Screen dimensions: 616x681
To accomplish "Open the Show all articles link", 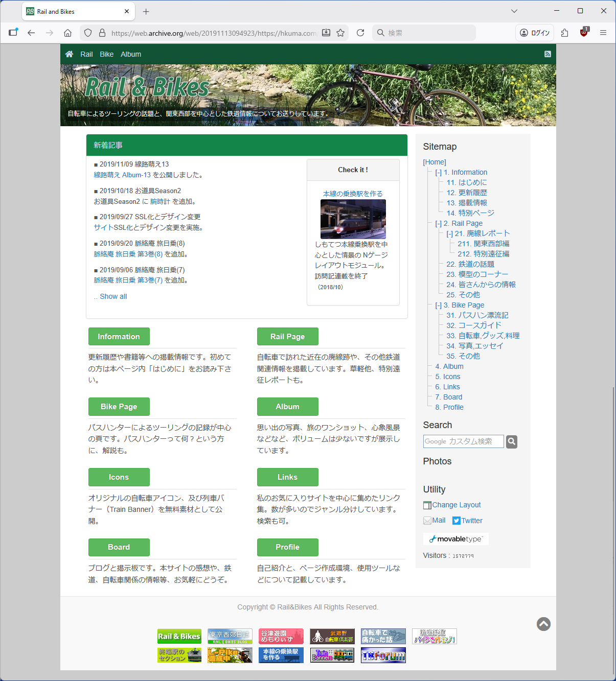I will click(x=113, y=296).
